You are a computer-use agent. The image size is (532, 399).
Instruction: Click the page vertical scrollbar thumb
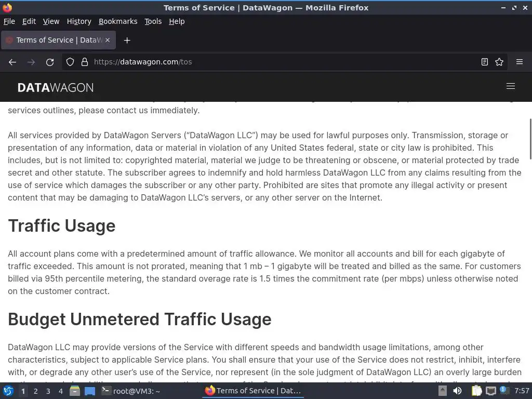click(x=530, y=139)
